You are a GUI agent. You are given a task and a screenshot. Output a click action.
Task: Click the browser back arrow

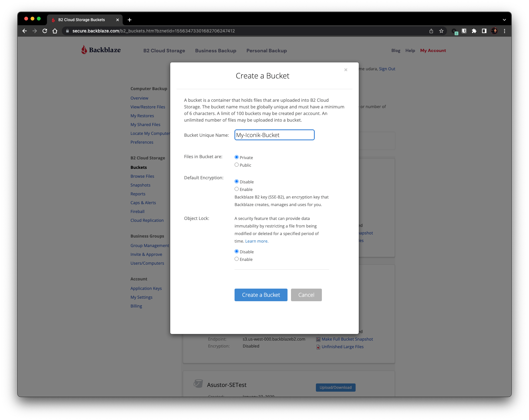[x=24, y=31]
